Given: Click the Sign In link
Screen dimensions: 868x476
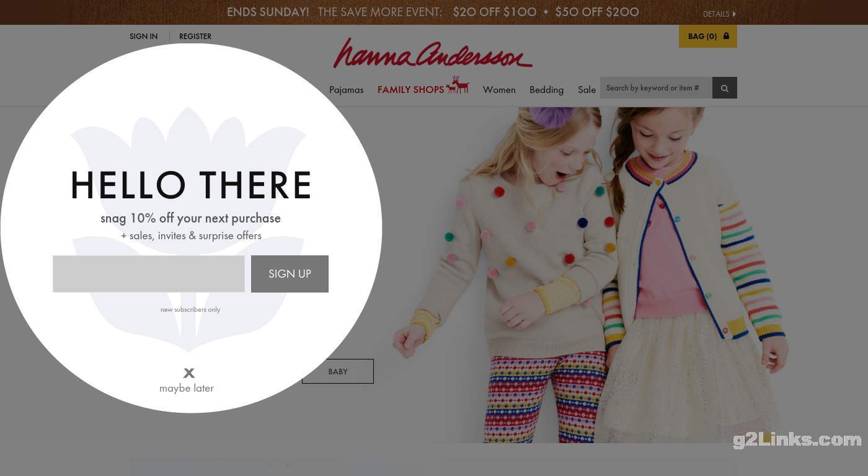Looking at the screenshot, I should click(143, 37).
